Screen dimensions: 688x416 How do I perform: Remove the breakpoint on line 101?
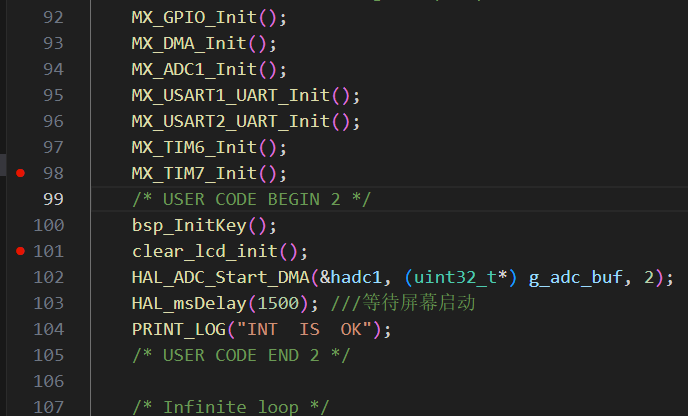(20, 251)
